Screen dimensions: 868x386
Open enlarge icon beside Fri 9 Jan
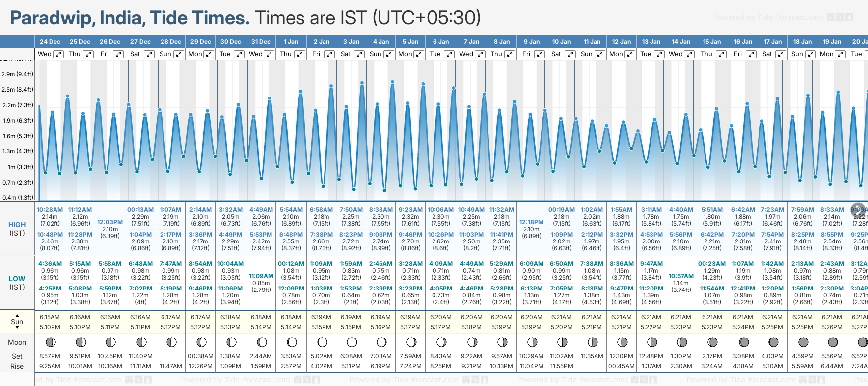(x=540, y=54)
